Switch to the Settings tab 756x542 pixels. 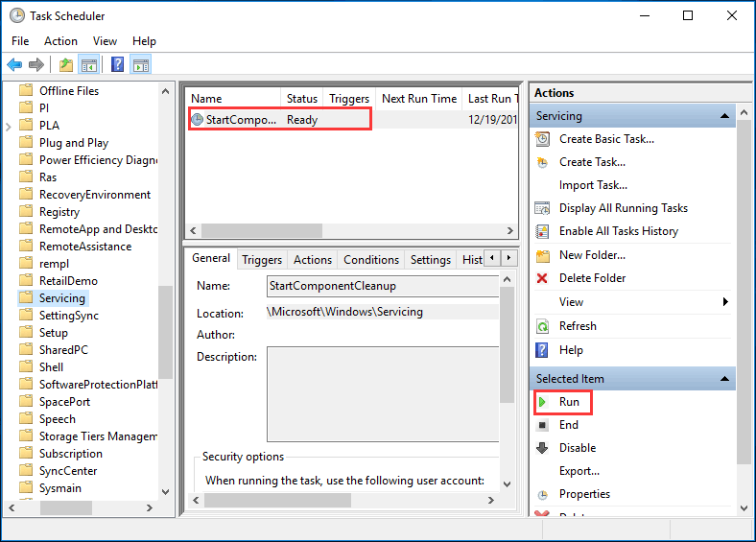click(431, 260)
